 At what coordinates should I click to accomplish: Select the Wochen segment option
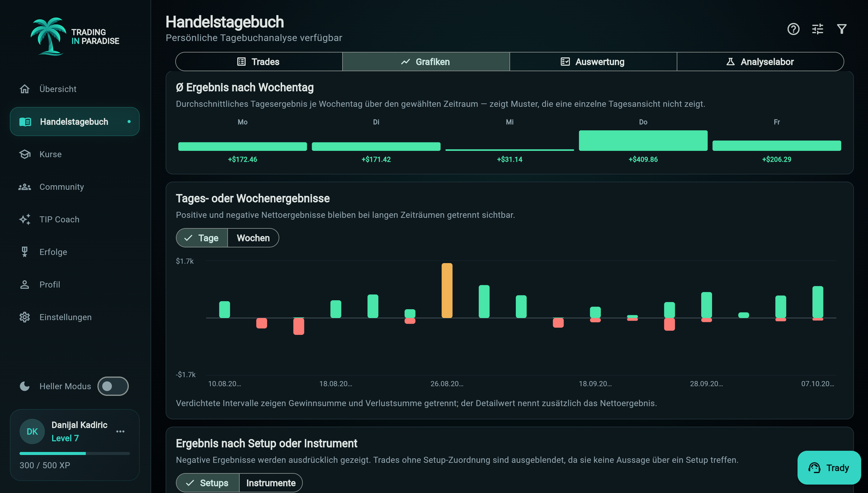click(x=253, y=238)
